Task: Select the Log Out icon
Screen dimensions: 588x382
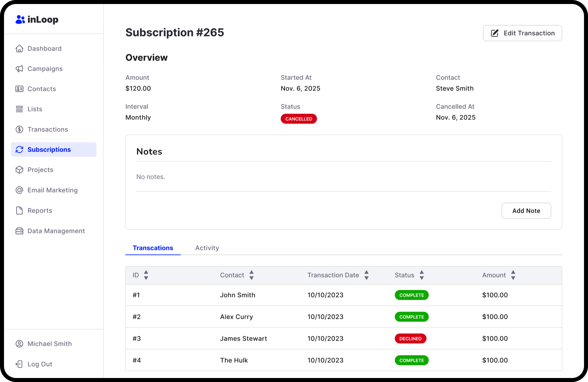Action: tap(19, 364)
